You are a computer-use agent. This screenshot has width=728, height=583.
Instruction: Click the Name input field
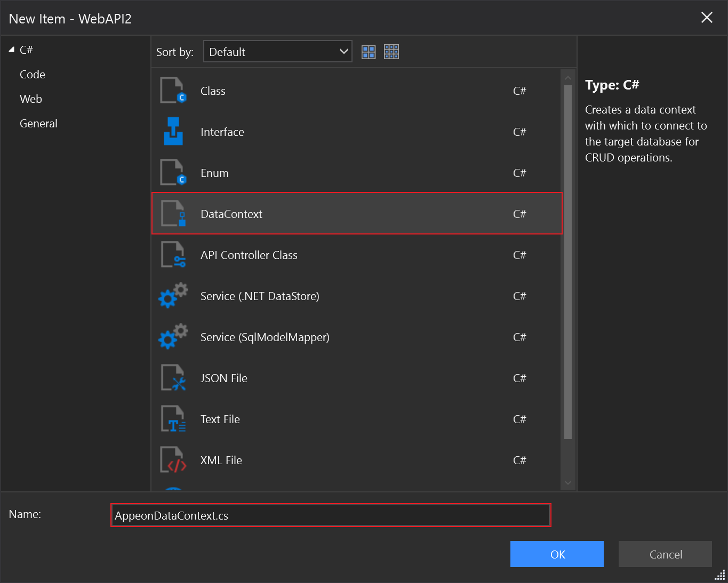click(331, 515)
